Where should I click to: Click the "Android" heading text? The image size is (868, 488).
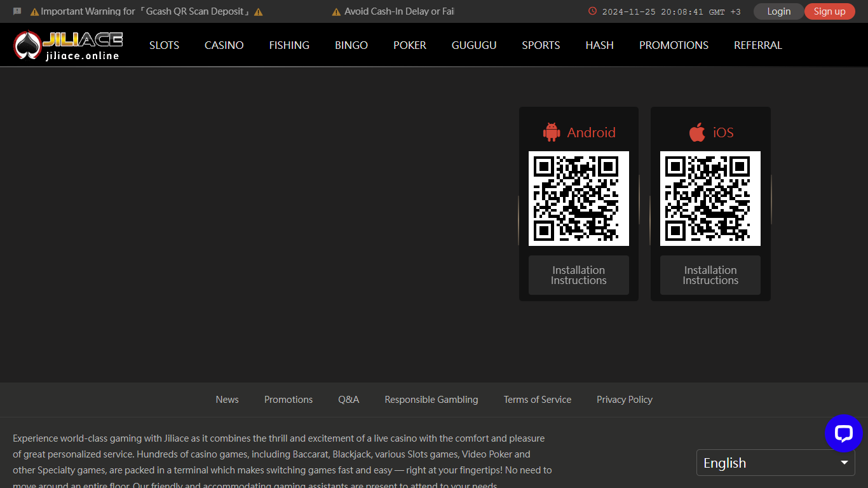point(592,132)
